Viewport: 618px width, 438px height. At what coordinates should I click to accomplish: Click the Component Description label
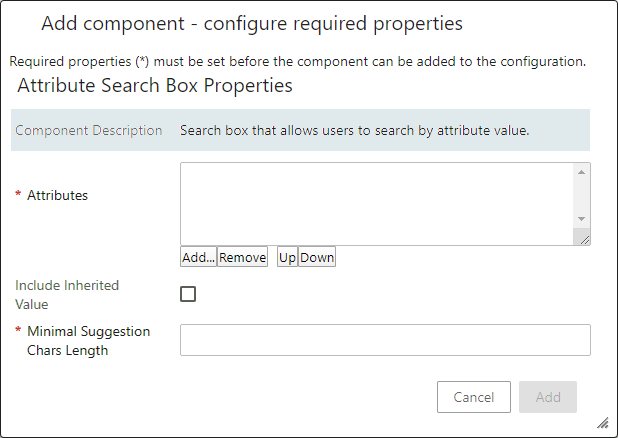coord(89,130)
